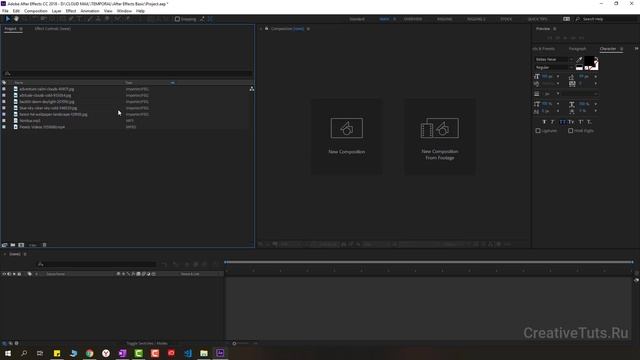This screenshot has width=640, height=360.
Task: Open the Composition menu
Action: [x=36, y=11]
